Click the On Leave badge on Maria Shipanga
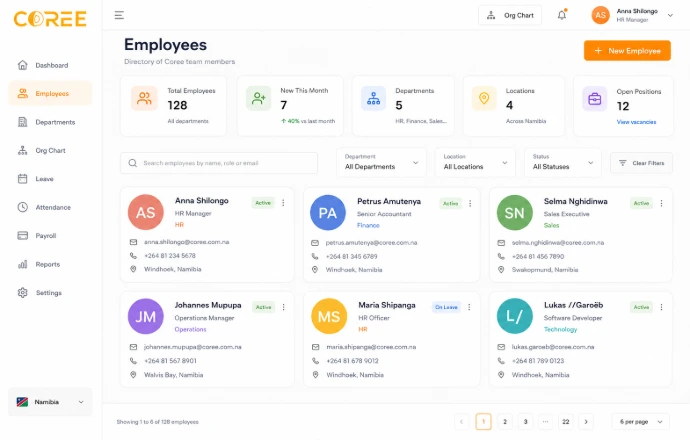Image resolution: width=690 pixels, height=440 pixels. coord(446,307)
